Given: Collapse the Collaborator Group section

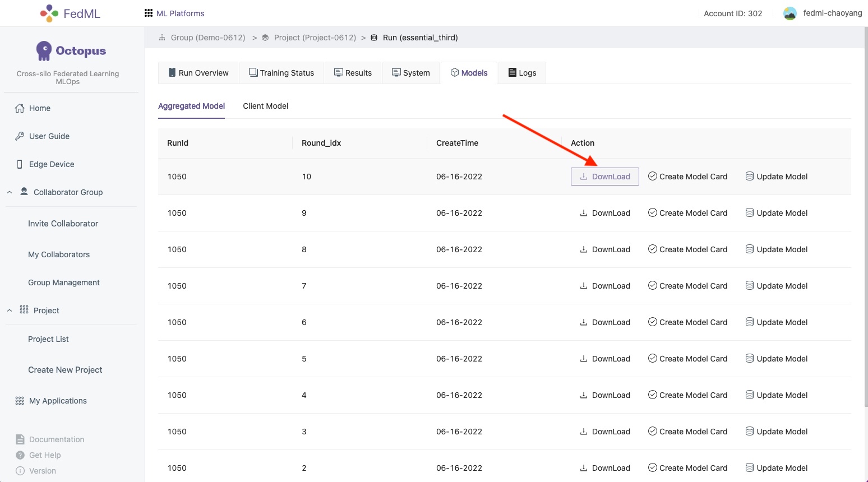Looking at the screenshot, I should pyautogui.click(x=10, y=192).
